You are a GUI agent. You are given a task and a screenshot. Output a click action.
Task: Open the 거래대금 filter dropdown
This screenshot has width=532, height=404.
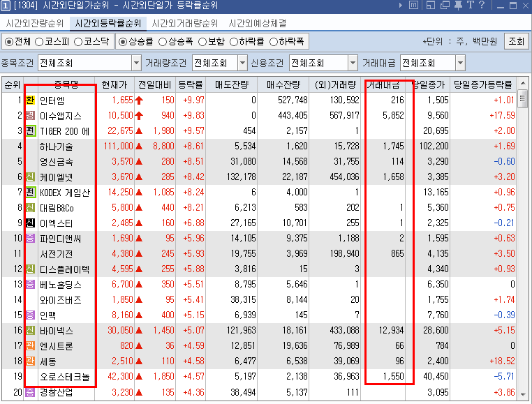[460, 63]
